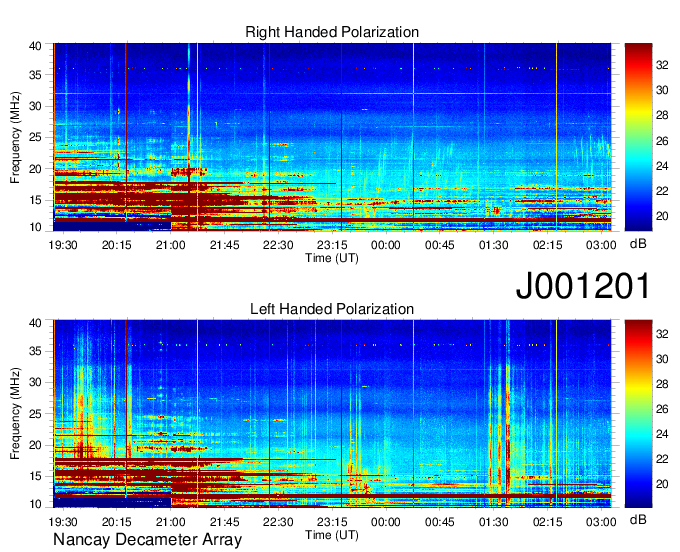The image size is (680, 552).
Task: Click the dB unit label of Right Handed color bar
Action: point(638,244)
